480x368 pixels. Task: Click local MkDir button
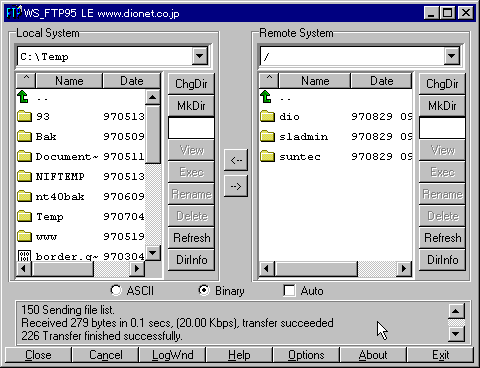coord(191,106)
